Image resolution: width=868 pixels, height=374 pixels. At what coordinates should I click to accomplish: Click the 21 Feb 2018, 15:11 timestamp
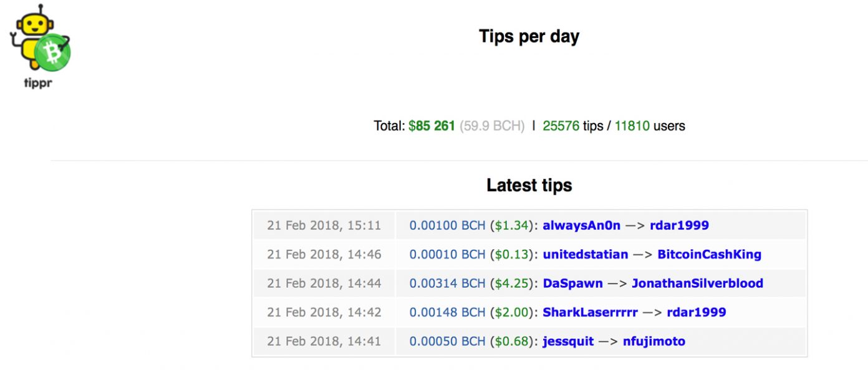(x=324, y=225)
